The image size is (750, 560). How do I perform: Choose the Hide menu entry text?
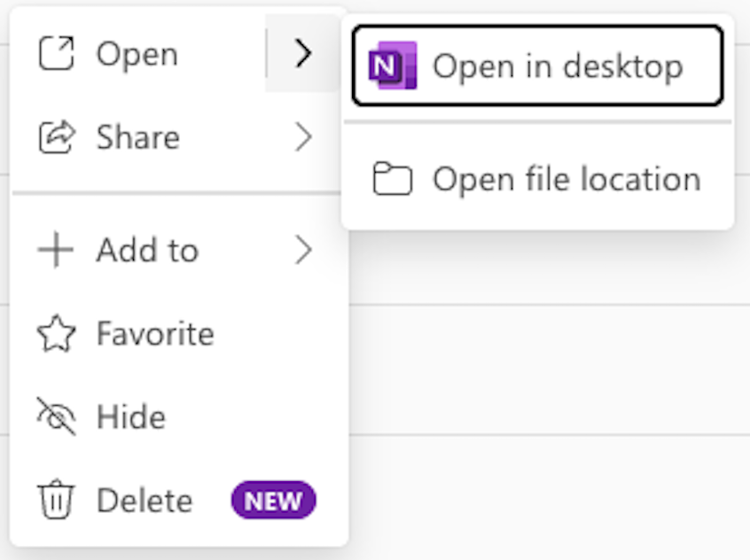pos(131,416)
